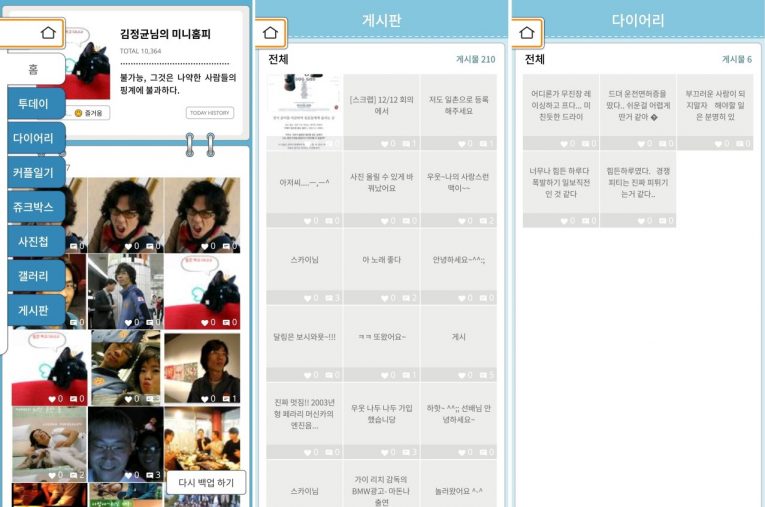Click the TODAY HISTORY button
Image resolution: width=765 pixels, height=507 pixels.
(210, 113)
